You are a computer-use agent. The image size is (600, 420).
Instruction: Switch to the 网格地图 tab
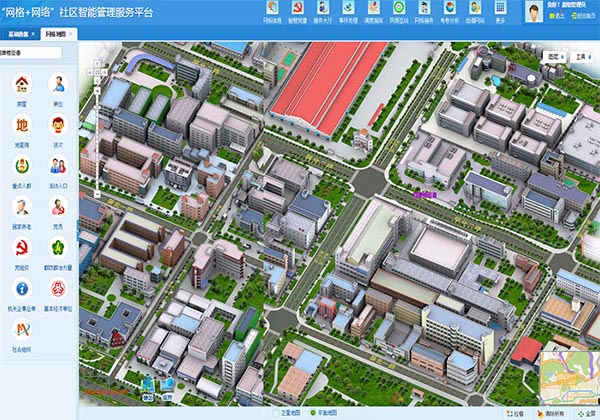58,34
